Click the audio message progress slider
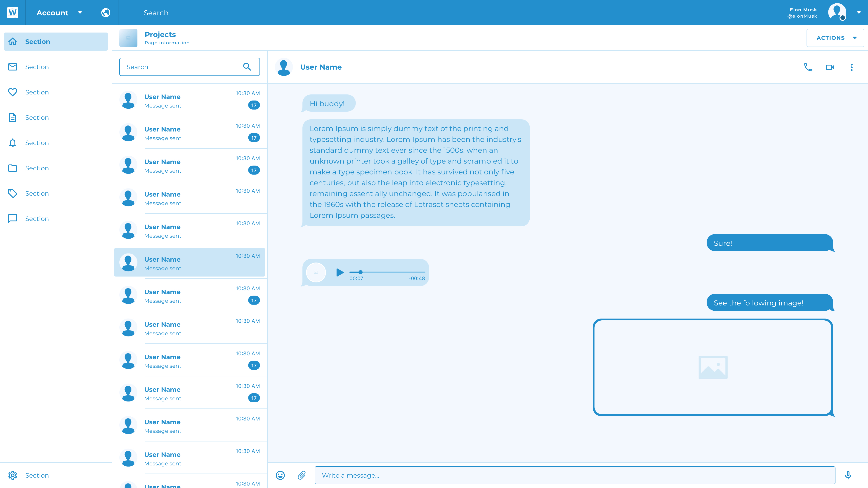The image size is (868, 488). [387, 272]
